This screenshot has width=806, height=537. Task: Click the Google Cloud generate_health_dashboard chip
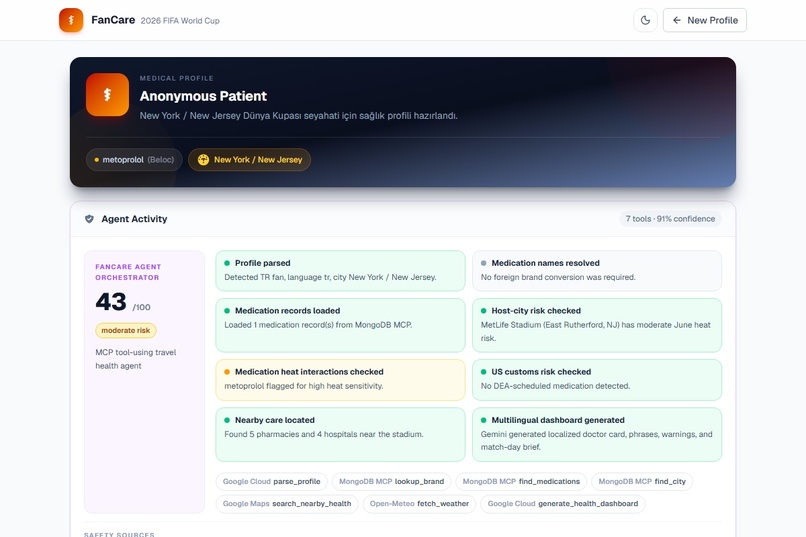(x=563, y=504)
